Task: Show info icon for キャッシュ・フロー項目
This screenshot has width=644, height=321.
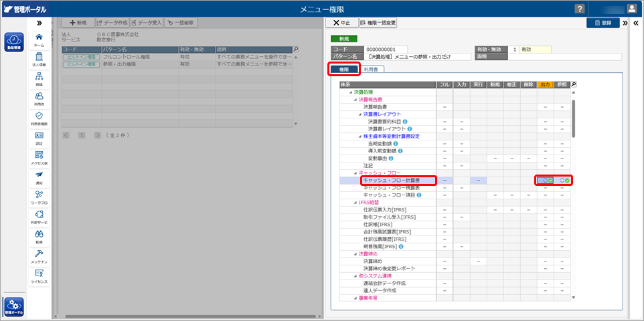Action: [x=419, y=195]
